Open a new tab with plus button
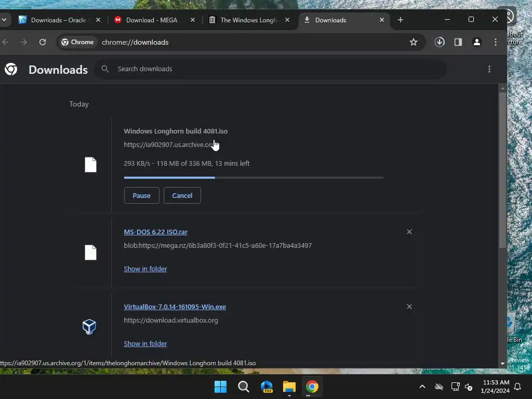This screenshot has width=532, height=399. (x=401, y=20)
